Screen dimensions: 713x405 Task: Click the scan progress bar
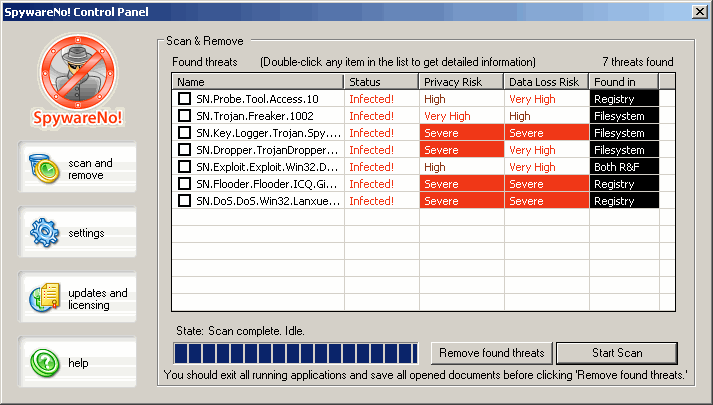[296, 353]
